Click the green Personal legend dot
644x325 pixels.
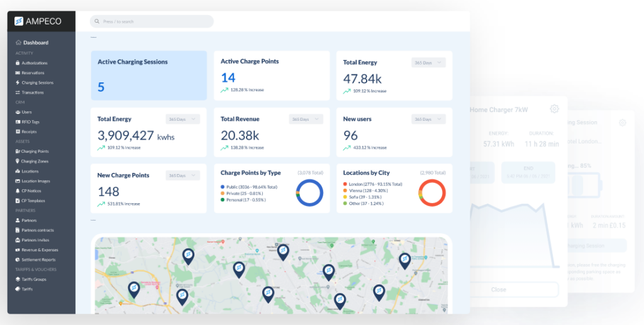223,200
